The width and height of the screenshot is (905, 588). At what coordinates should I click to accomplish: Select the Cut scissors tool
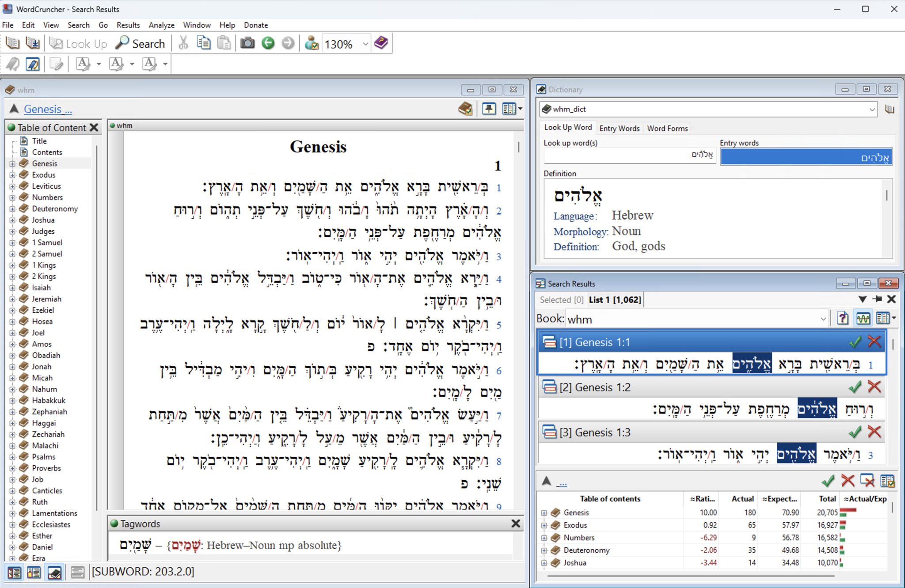pyautogui.click(x=183, y=43)
